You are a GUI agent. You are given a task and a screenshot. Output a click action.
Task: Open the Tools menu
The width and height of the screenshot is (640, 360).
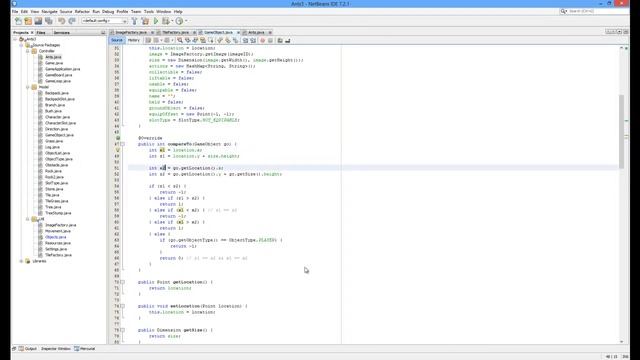(x=149, y=12)
